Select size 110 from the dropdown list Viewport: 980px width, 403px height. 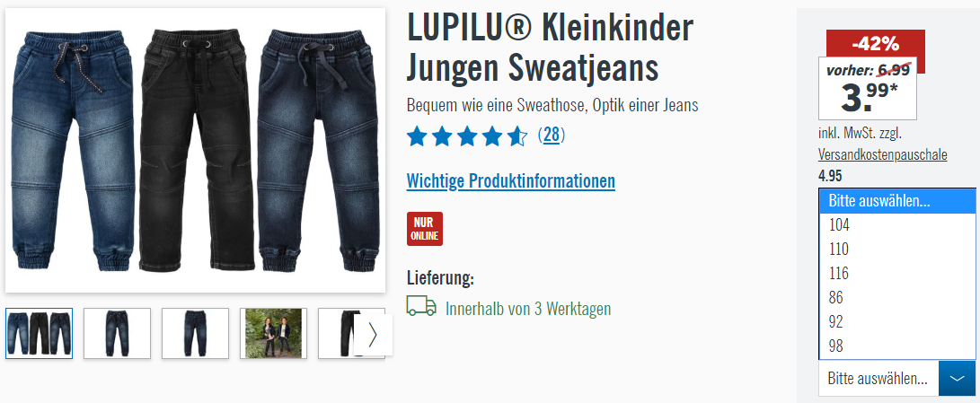pos(897,250)
